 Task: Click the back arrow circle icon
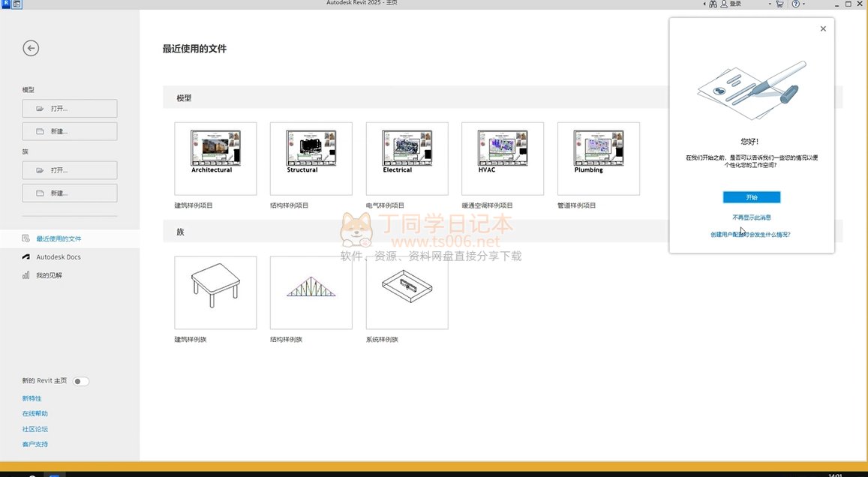coord(31,48)
